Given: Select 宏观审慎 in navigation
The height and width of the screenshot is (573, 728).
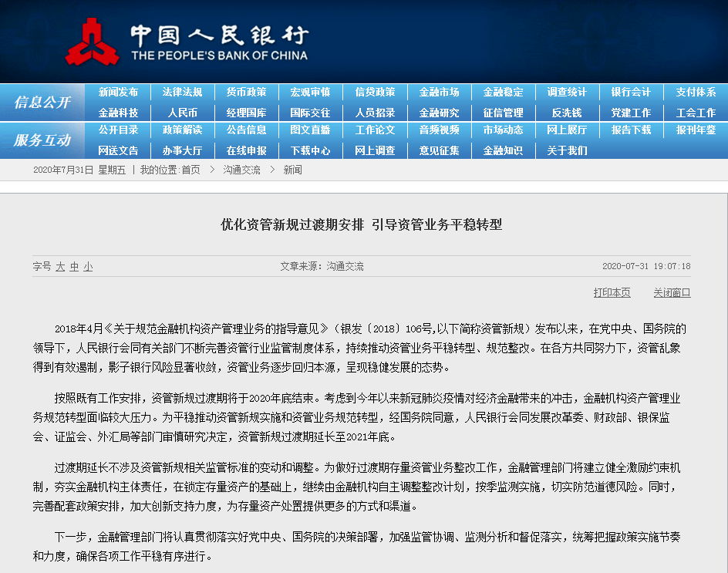Looking at the screenshot, I should [311, 92].
